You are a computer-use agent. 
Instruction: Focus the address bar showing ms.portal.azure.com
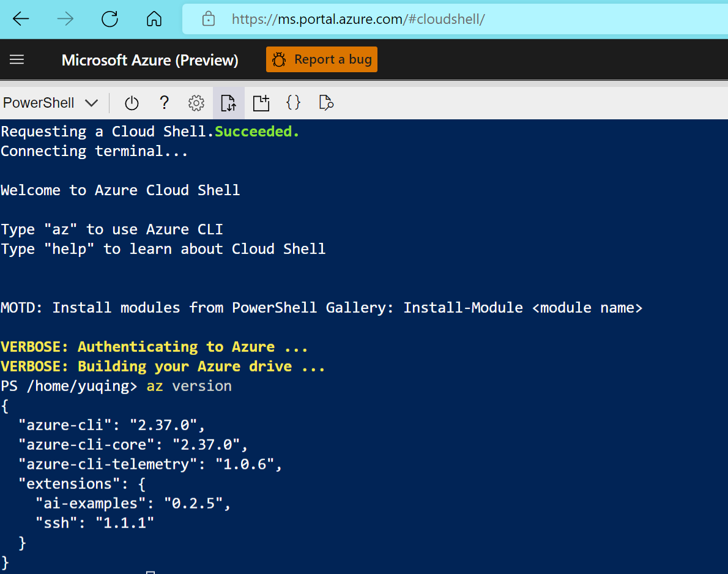[x=455, y=19]
